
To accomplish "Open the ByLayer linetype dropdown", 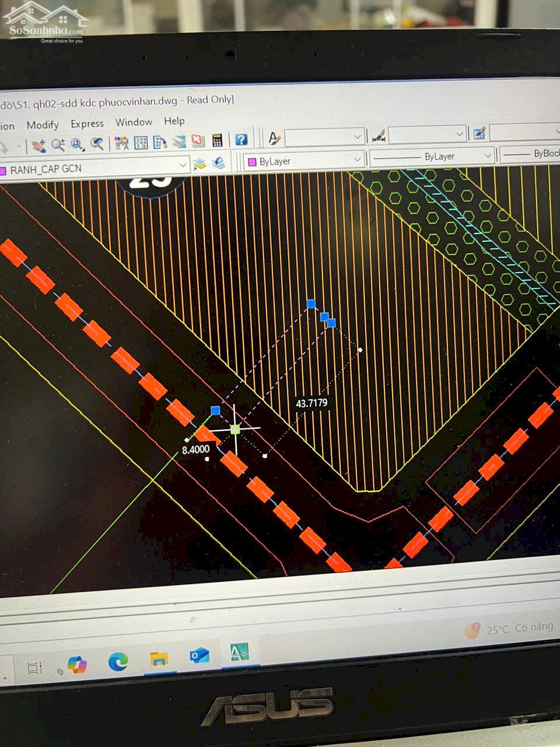I will (x=487, y=155).
